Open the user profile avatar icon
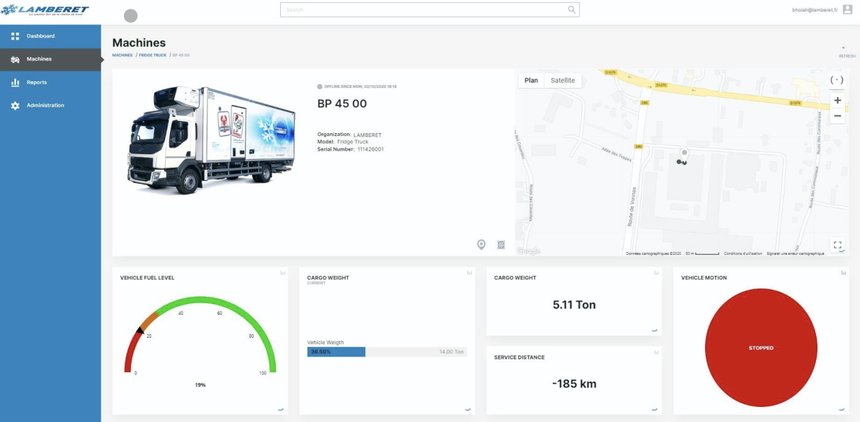The height and width of the screenshot is (422, 860). coord(848,9)
